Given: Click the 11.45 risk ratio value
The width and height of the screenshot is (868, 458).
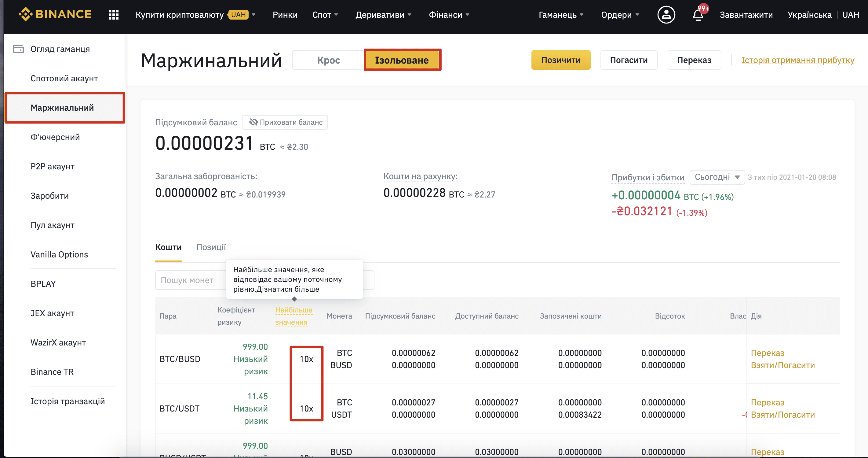Looking at the screenshot, I should pyautogui.click(x=257, y=396).
